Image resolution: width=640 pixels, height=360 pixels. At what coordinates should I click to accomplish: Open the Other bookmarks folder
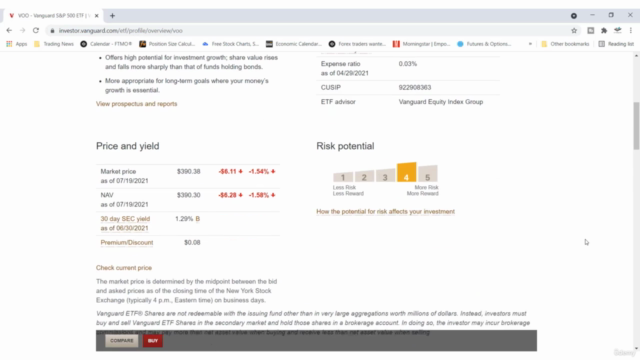(x=565, y=44)
